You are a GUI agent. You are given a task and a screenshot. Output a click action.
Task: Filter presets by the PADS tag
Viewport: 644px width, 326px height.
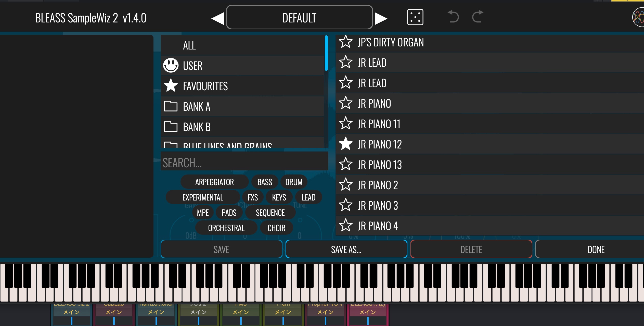(229, 212)
